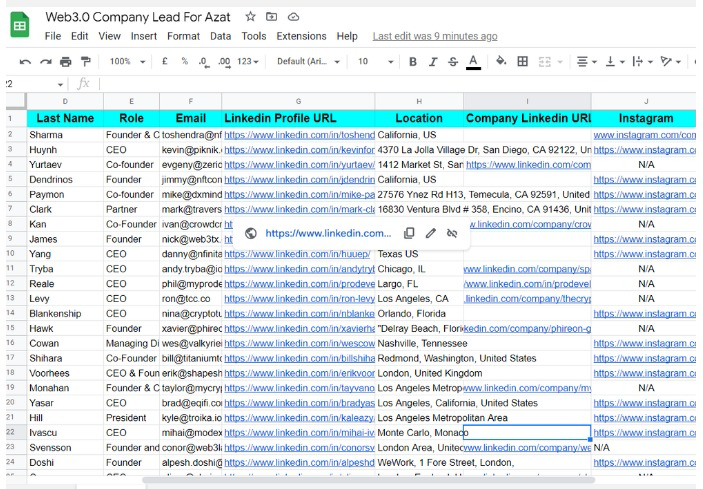Open the File menu
703x489 pixels.
coord(52,36)
